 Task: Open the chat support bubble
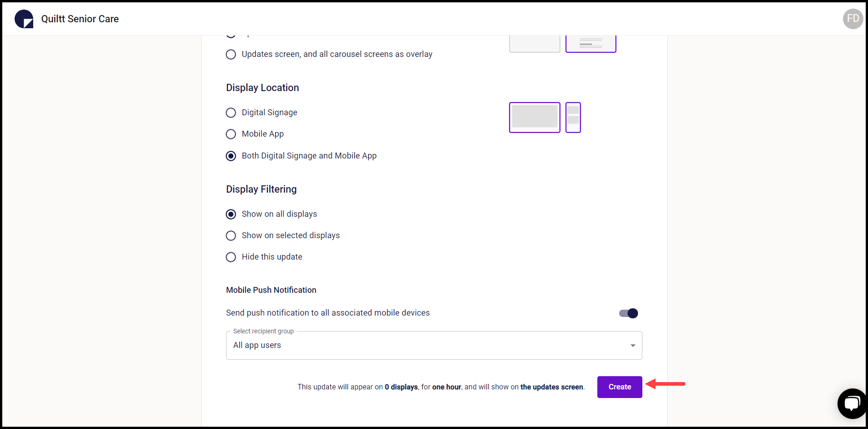[852, 403]
